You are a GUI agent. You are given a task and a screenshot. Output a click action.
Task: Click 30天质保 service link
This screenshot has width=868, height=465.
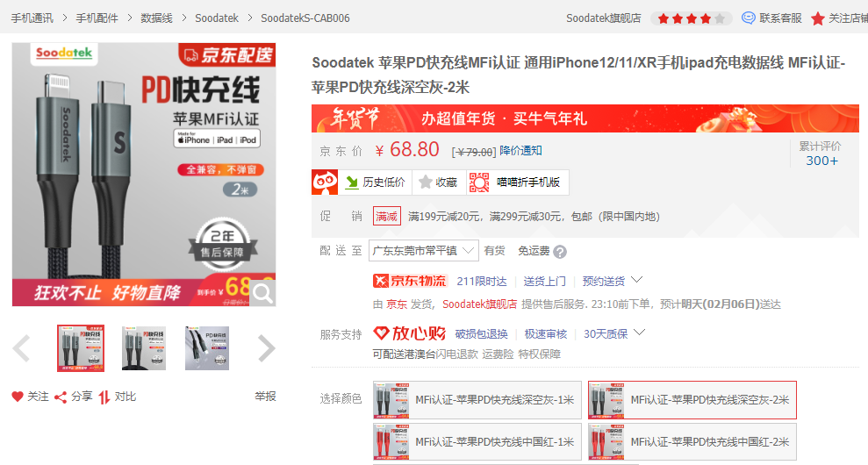point(606,333)
